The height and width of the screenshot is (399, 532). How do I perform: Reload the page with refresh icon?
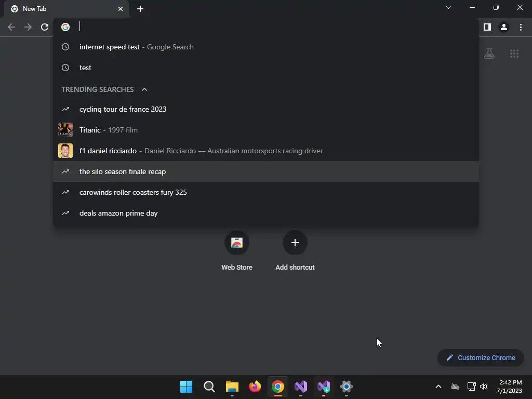click(45, 27)
